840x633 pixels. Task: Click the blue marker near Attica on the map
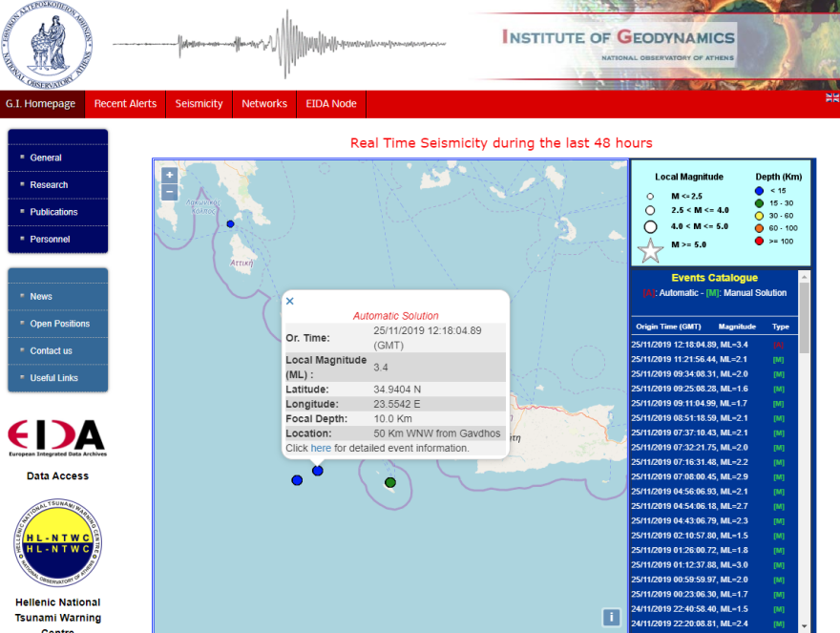[230, 223]
